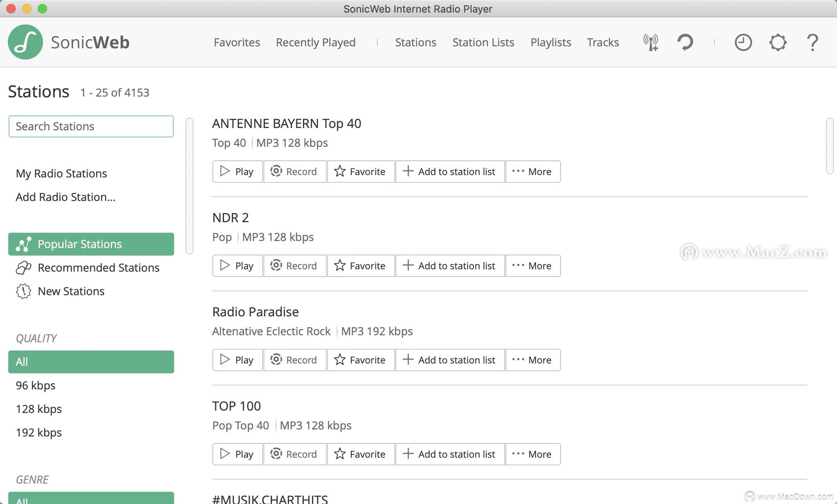837x504 pixels.
Task: Add NDR 2 to station list
Action: tap(450, 266)
